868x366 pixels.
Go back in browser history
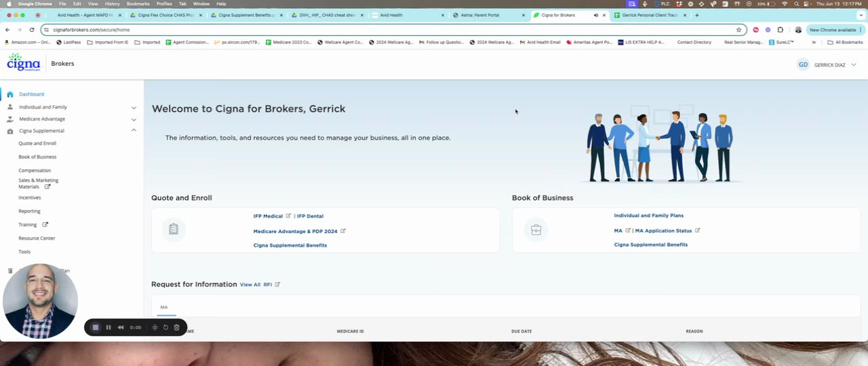(x=7, y=30)
